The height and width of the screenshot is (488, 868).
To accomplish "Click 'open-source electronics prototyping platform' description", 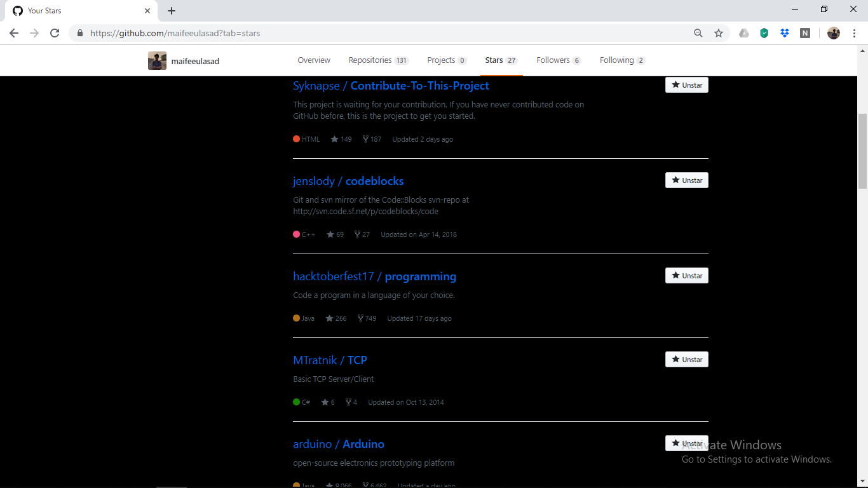I will (374, 463).
